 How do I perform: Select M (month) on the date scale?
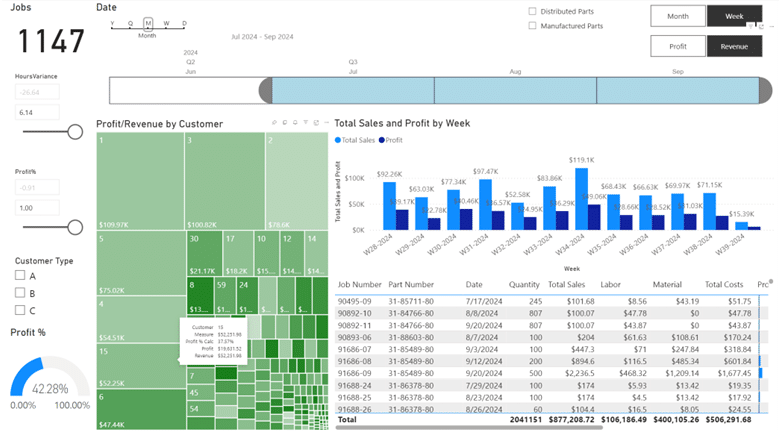pos(148,23)
